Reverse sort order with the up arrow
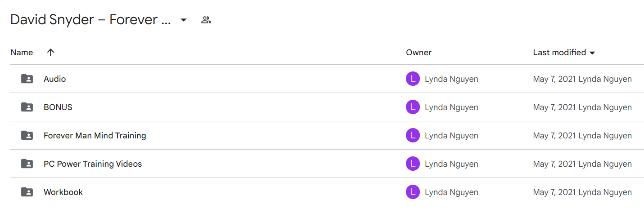The width and height of the screenshot is (644, 213). coord(50,52)
